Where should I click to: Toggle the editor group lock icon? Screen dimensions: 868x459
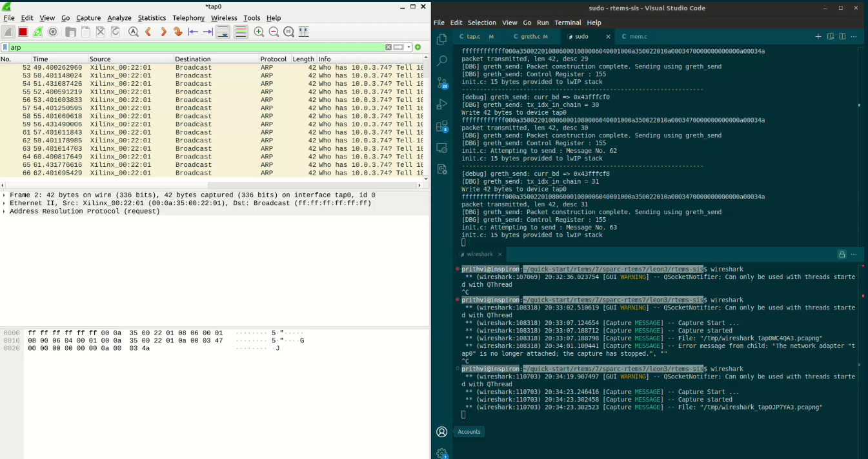[x=842, y=255]
